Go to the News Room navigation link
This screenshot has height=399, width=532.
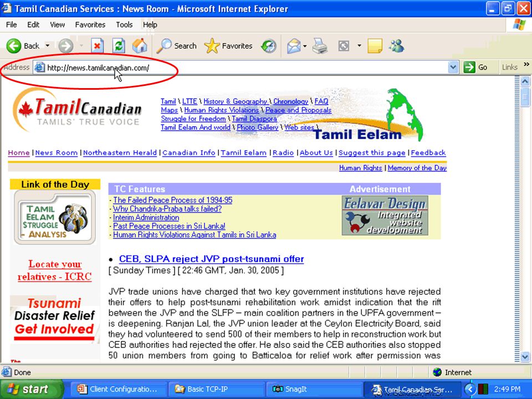57,153
